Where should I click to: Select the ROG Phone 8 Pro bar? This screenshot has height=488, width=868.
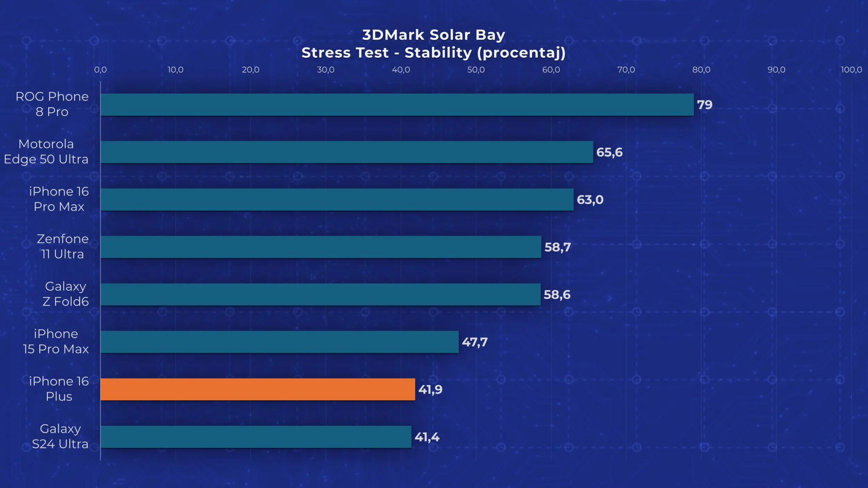click(397, 104)
